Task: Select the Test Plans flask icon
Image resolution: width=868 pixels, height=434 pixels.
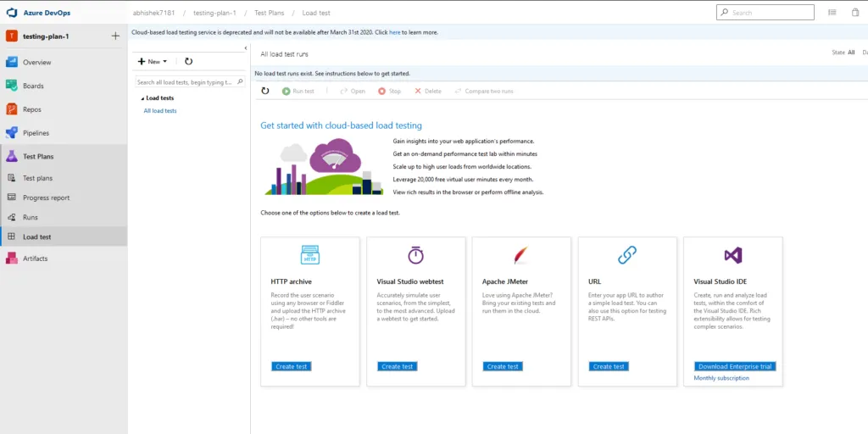Action: (x=12, y=156)
